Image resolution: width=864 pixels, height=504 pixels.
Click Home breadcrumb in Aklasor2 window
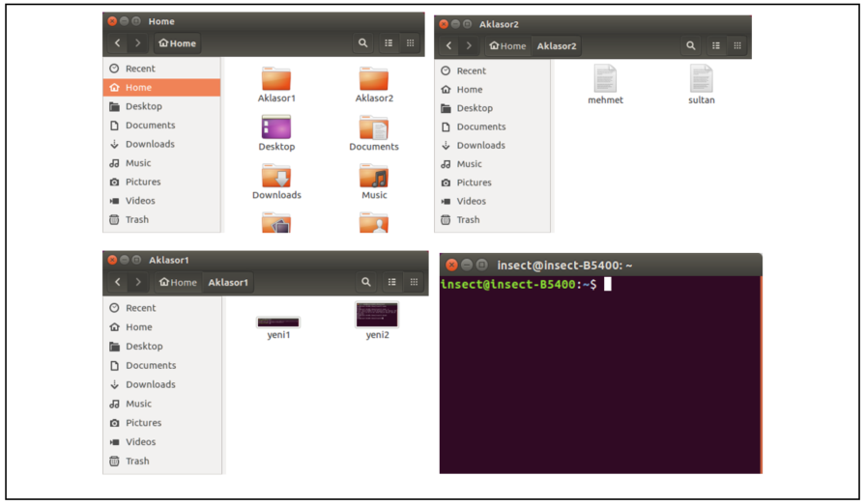pyautogui.click(x=508, y=45)
